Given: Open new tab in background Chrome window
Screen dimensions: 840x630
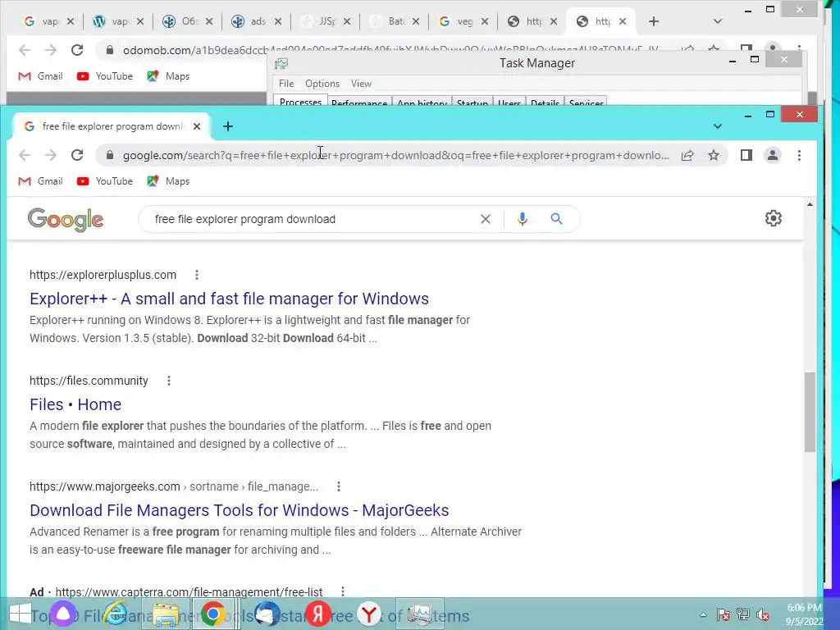Looking at the screenshot, I should tap(654, 21).
